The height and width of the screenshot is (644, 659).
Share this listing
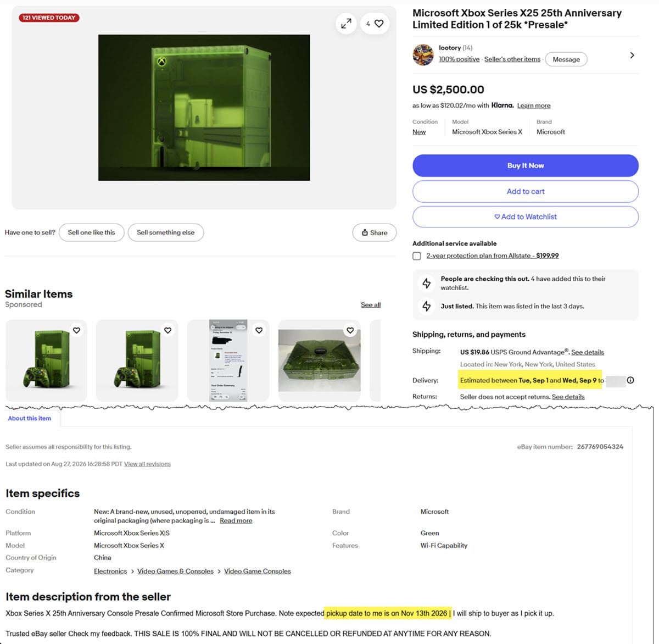(375, 232)
